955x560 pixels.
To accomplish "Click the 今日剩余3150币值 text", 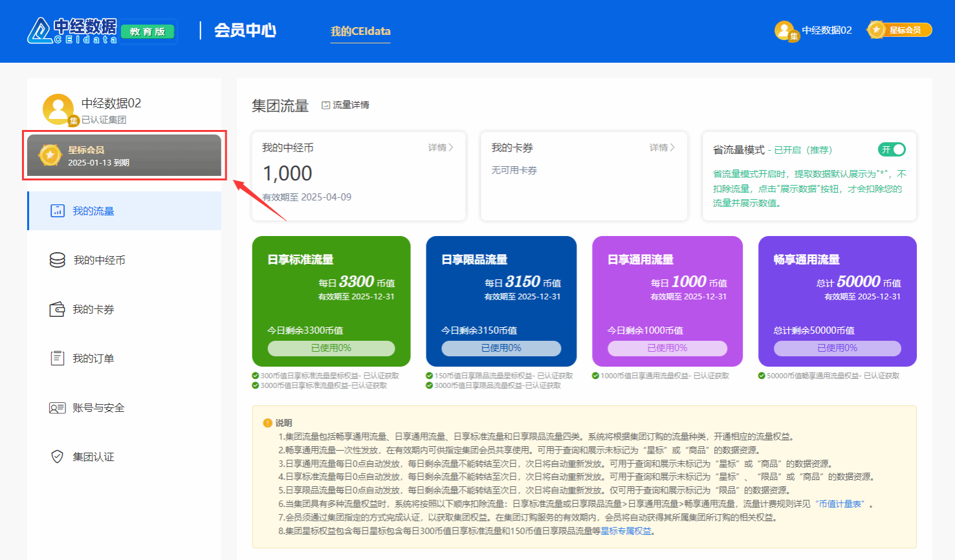I will [479, 330].
